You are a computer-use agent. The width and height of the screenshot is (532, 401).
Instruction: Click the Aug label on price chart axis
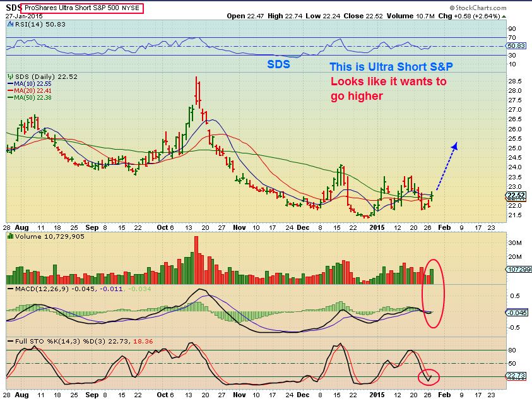(x=21, y=227)
